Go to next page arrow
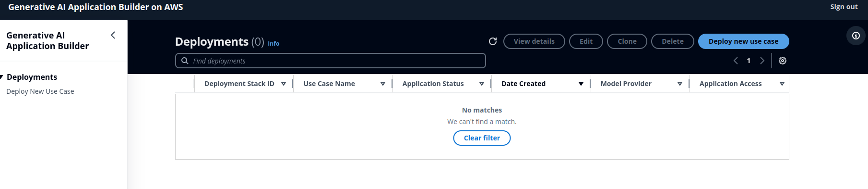868x189 pixels. 762,61
